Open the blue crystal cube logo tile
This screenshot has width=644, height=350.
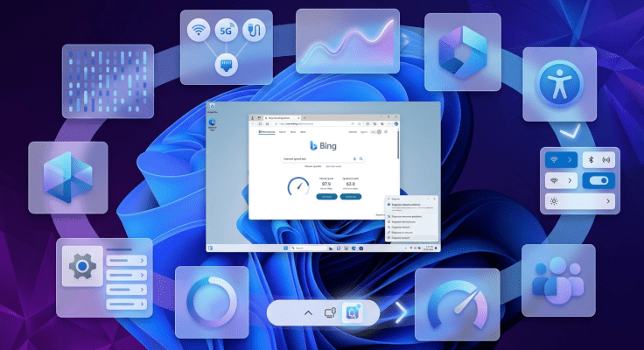point(68,178)
